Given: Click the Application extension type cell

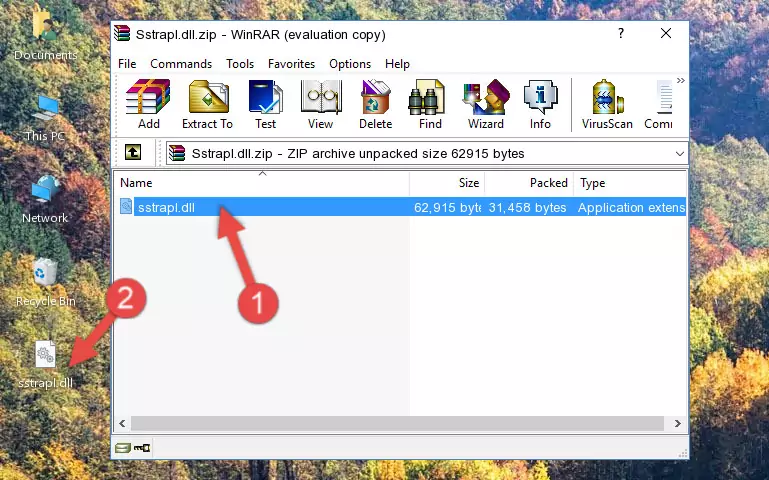Looking at the screenshot, I should 631,207.
